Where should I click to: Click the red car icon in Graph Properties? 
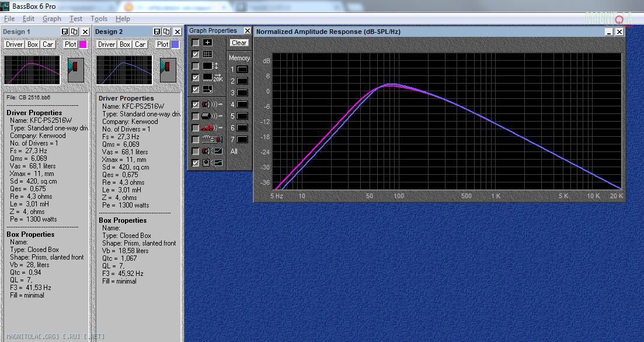213,128
